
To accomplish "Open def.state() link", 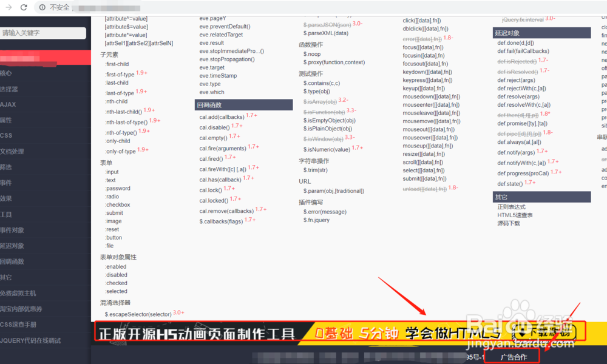I will click(510, 184).
